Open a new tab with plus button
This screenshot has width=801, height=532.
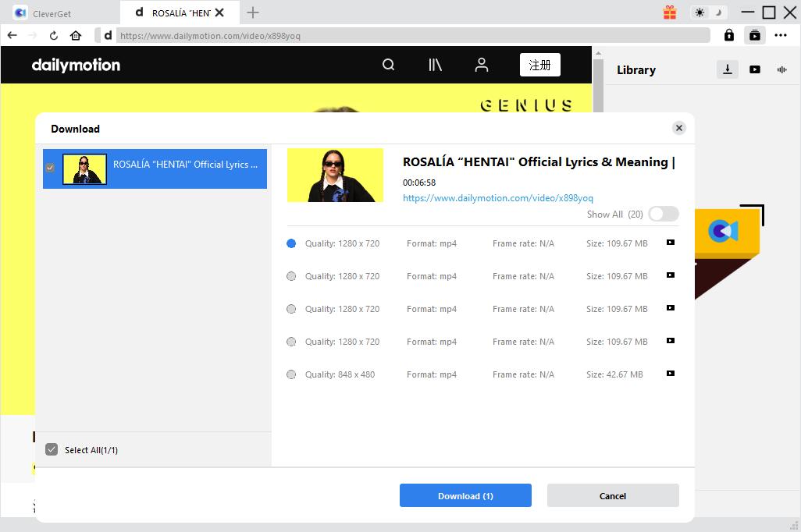(253, 12)
